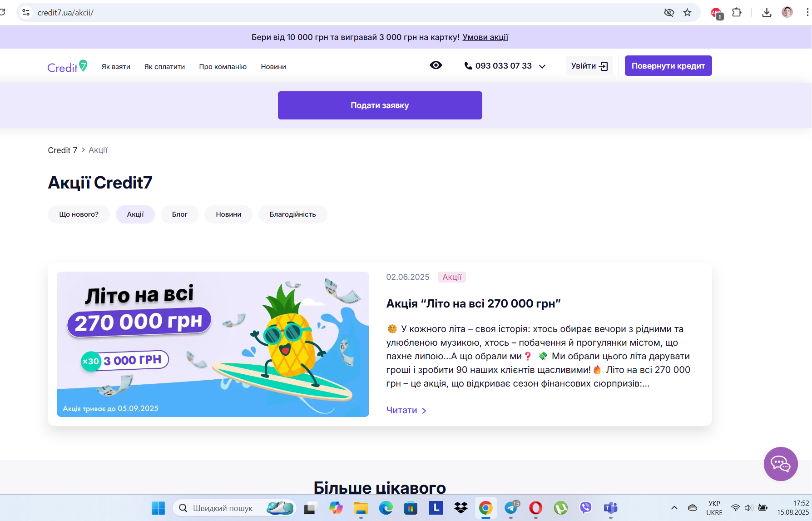Open the browser profile avatar
Viewport: 812px width, 521px height.
[787, 12]
